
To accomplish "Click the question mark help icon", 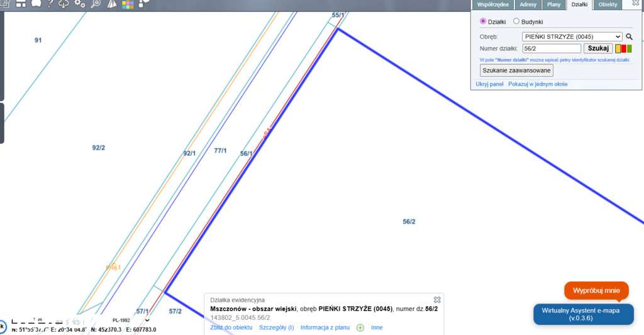I will pos(50,4).
